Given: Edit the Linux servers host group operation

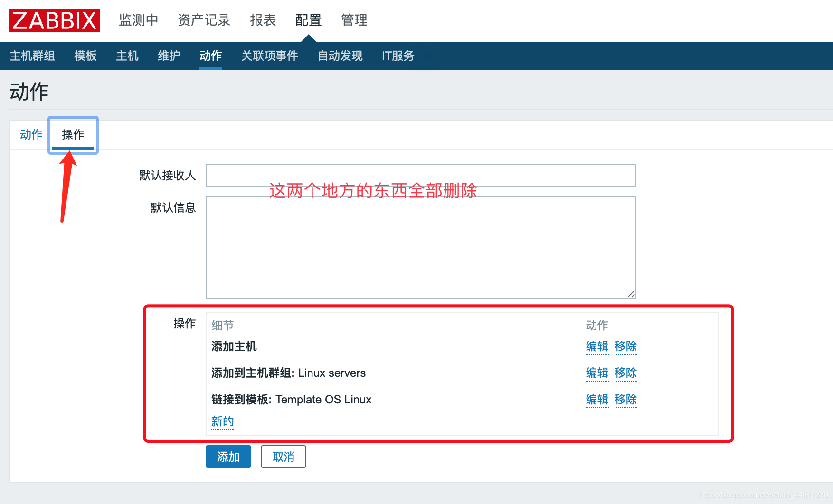Looking at the screenshot, I should (597, 373).
